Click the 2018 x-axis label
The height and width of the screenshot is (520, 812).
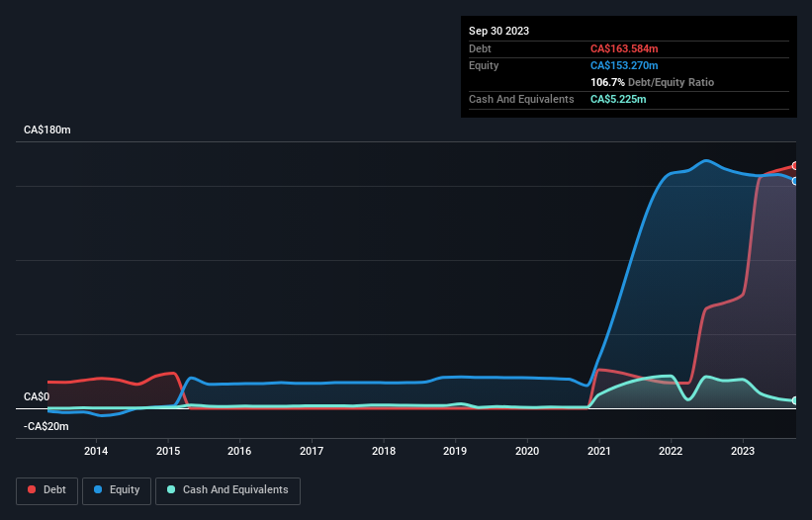384,451
